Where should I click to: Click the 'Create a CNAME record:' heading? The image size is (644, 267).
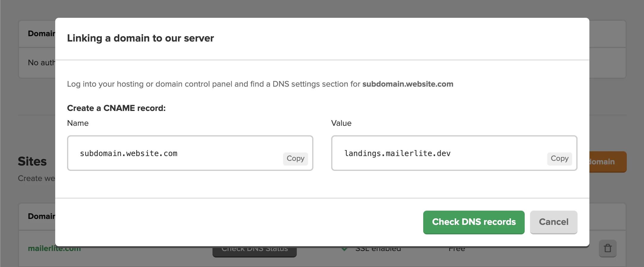(x=116, y=108)
